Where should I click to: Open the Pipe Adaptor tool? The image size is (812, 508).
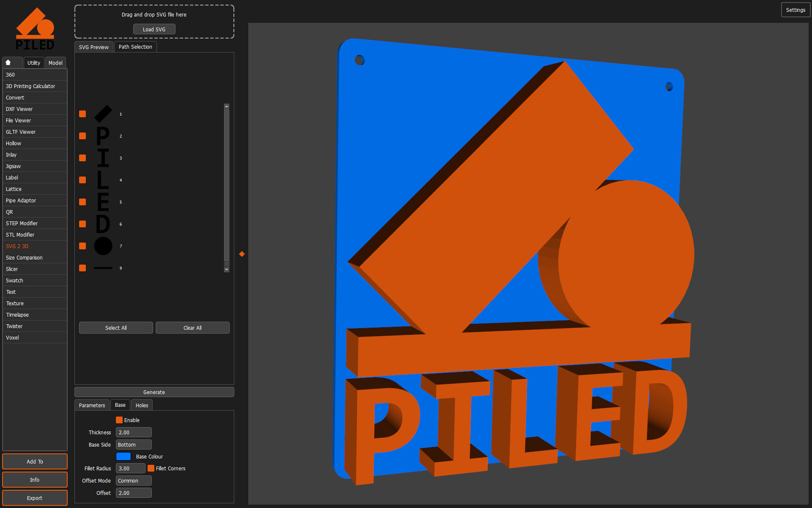point(35,200)
